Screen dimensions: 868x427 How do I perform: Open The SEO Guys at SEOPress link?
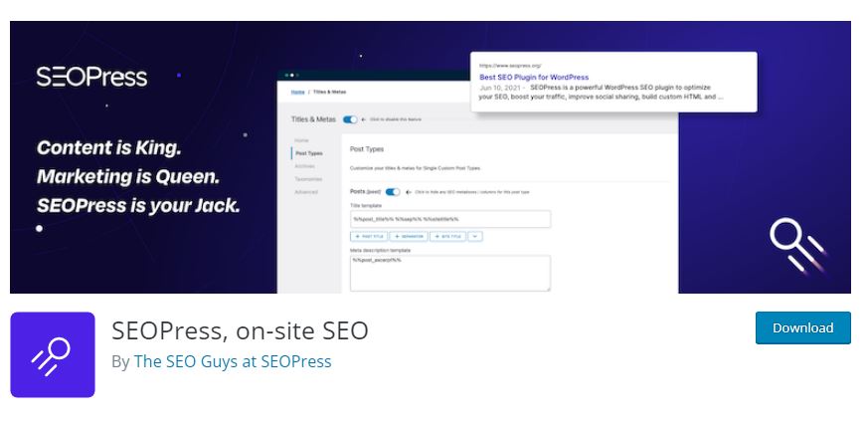(233, 361)
